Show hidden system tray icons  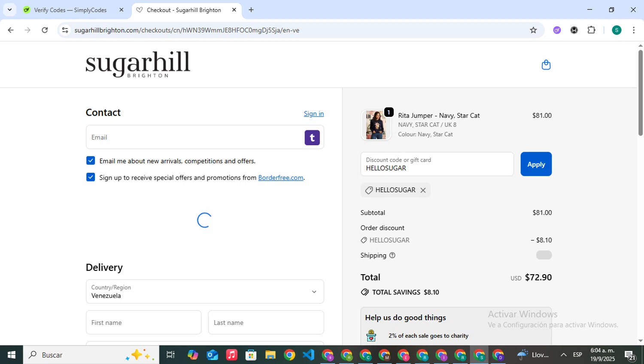tap(563, 355)
